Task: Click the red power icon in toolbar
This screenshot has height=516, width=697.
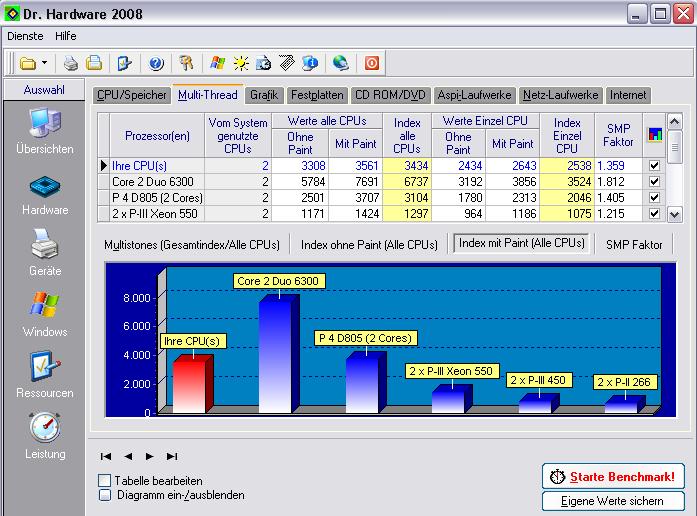Action: click(x=372, y=63)
